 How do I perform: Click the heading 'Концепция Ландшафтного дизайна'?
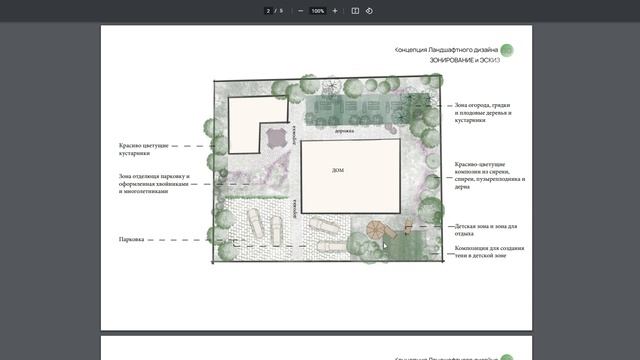pos(446,50)
